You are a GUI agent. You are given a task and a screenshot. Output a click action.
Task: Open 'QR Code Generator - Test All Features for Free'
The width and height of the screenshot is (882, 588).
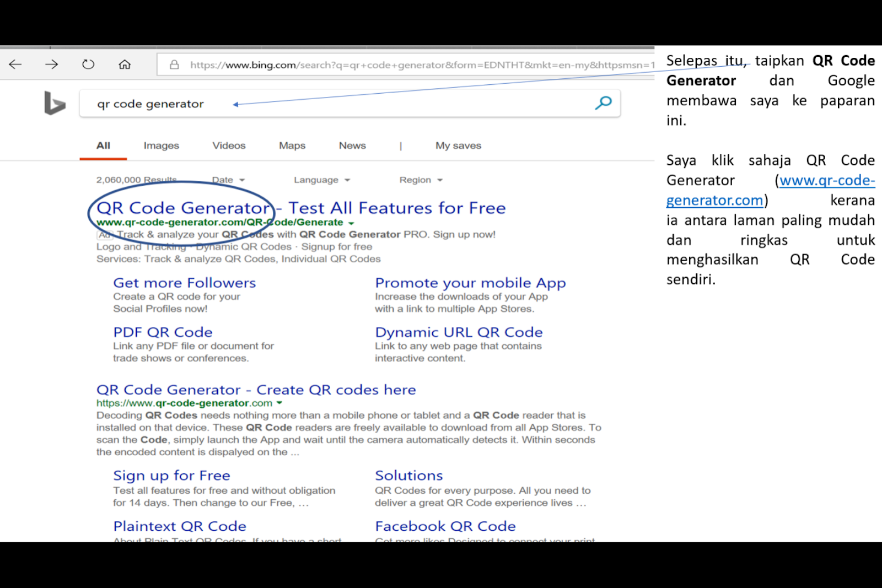(301, 208)
